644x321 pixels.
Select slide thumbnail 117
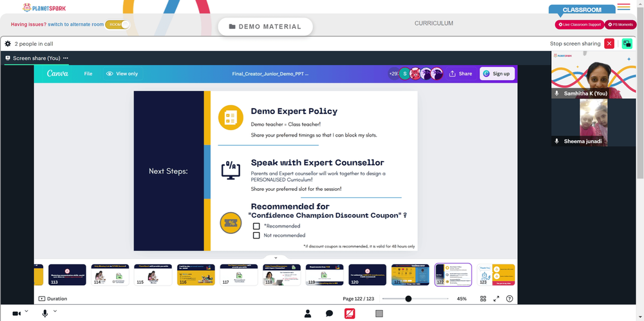click(x=239, y=275)
